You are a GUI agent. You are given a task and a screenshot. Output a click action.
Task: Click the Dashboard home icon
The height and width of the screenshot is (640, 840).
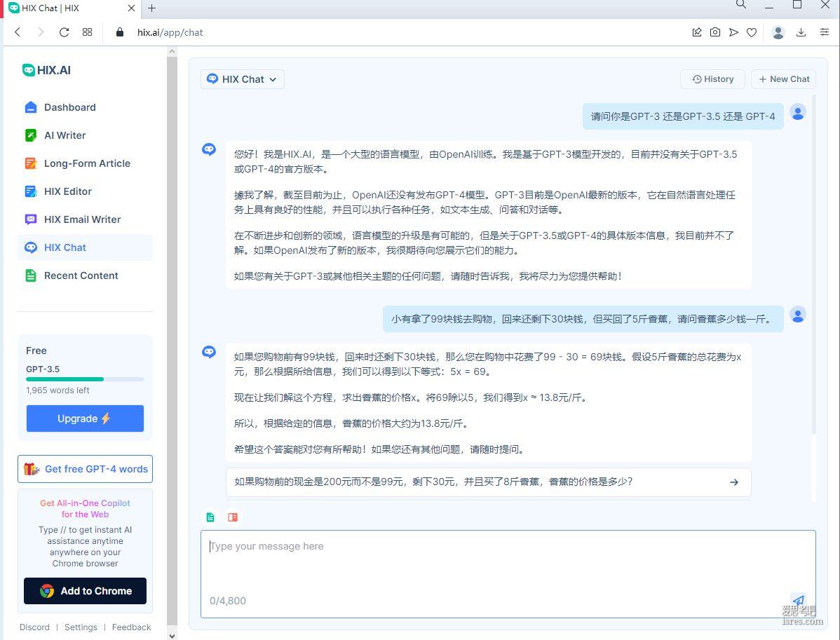(31, 107)
